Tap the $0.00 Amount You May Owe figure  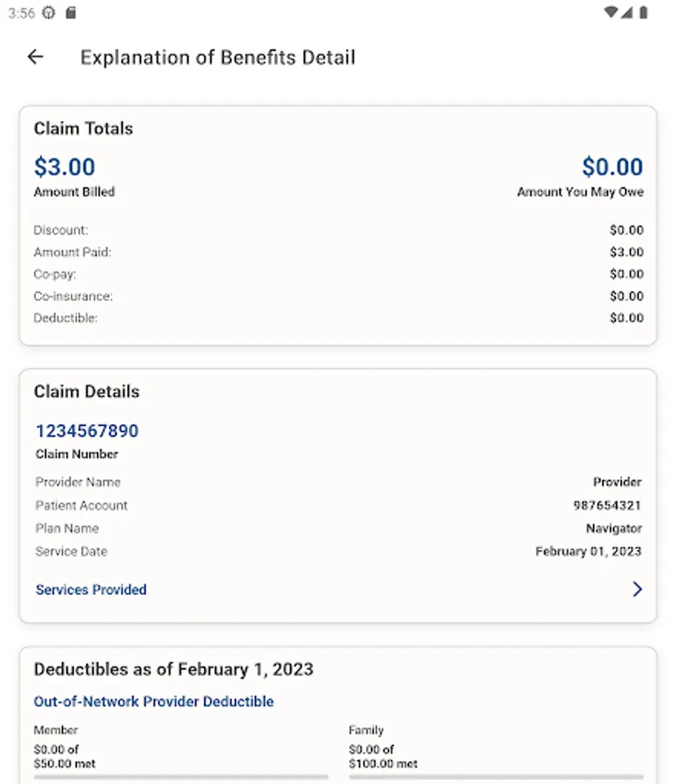(612, 167)
